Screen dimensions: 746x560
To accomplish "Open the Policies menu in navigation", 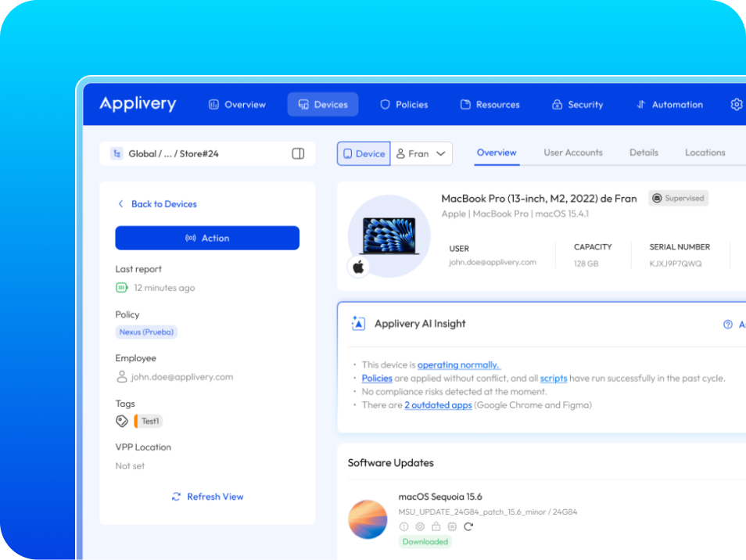I will (403, 105).
